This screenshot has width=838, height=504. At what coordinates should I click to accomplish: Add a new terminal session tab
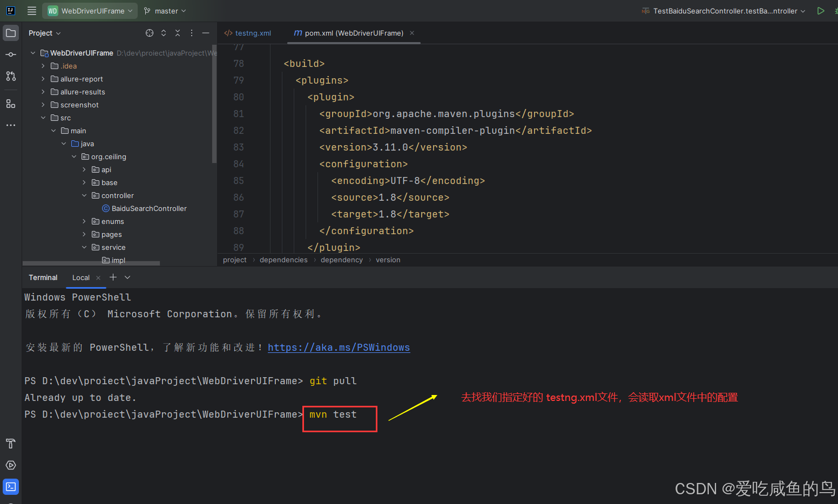click(113, 277)
